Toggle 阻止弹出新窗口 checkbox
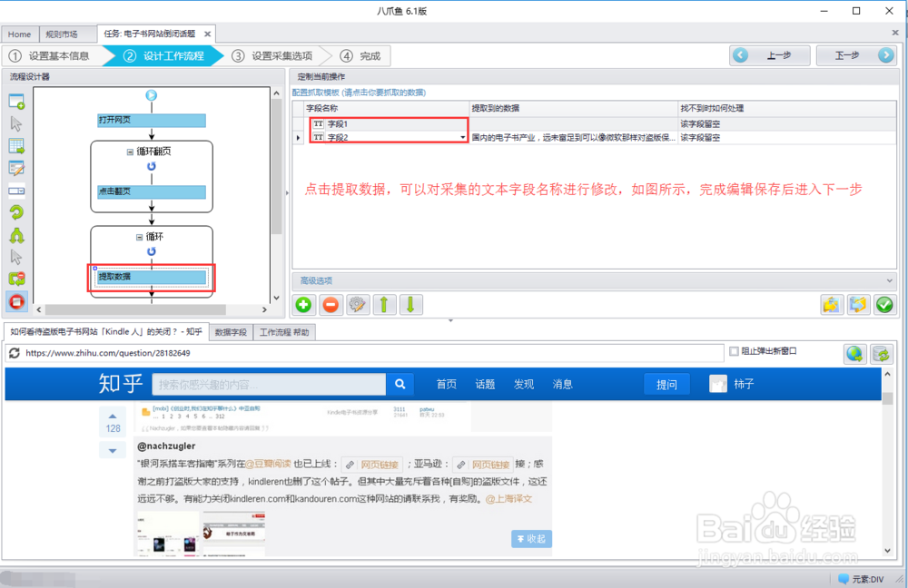 point(734,351)
